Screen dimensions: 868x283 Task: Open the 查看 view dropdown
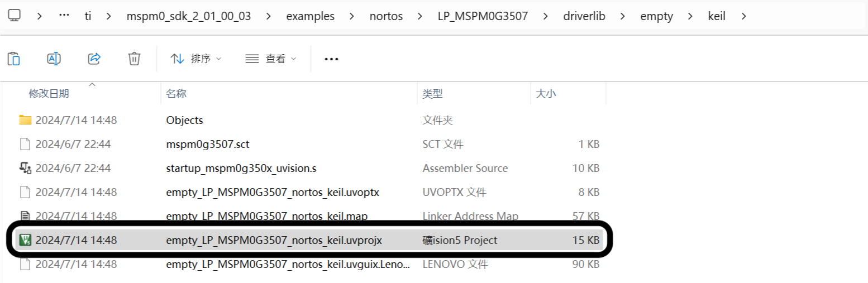point(271,59)
